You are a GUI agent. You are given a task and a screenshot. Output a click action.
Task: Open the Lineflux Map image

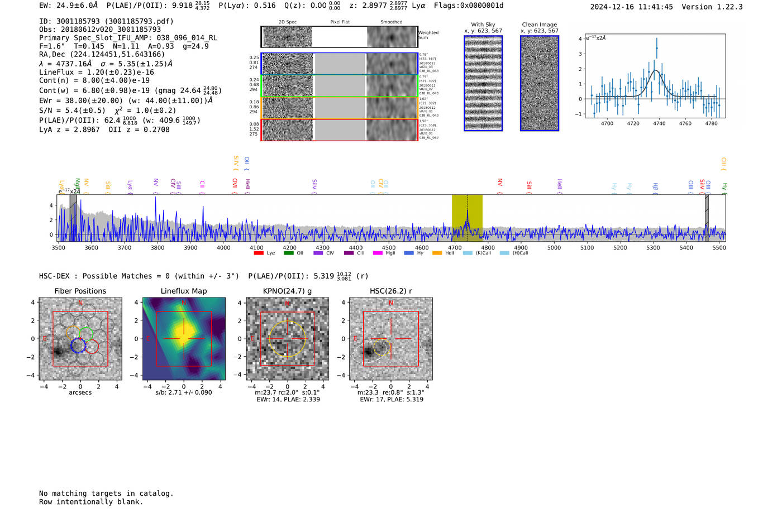(x=184, y=339)
